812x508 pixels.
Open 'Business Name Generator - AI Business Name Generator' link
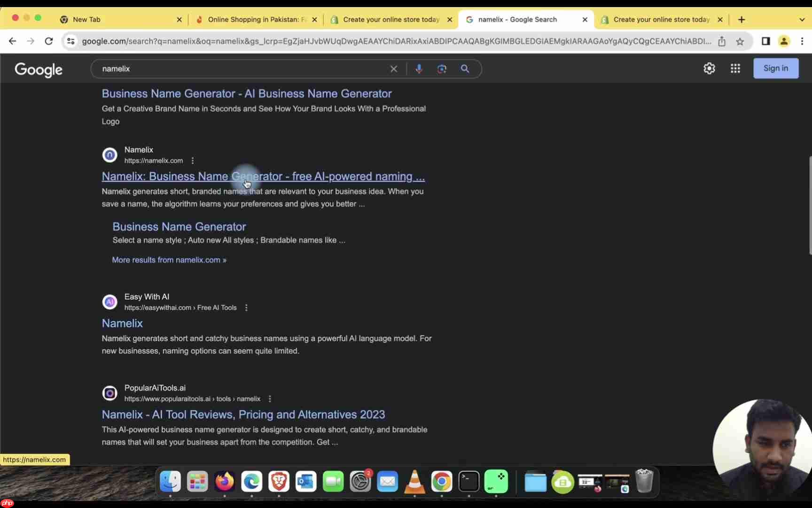pyautogui.click(x=247, y=94)
